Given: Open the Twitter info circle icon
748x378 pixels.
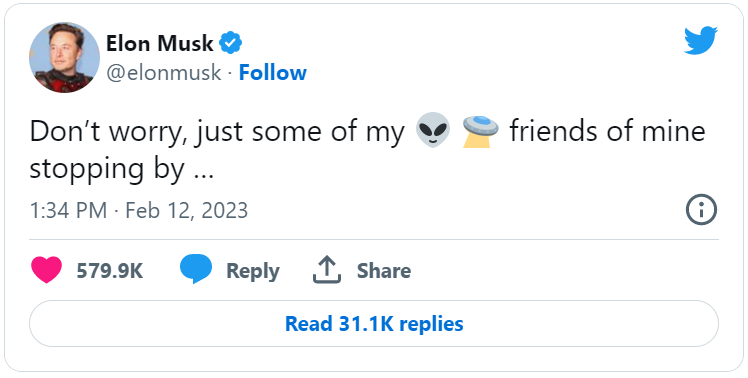Looking at the screenshot, I should (x=701, y=210).
